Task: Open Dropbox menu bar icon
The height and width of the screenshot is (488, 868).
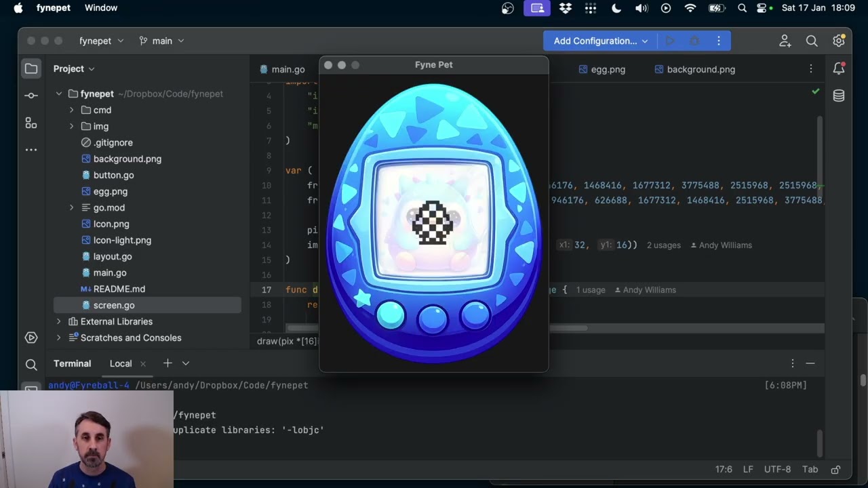Action: tap(565, 8)
